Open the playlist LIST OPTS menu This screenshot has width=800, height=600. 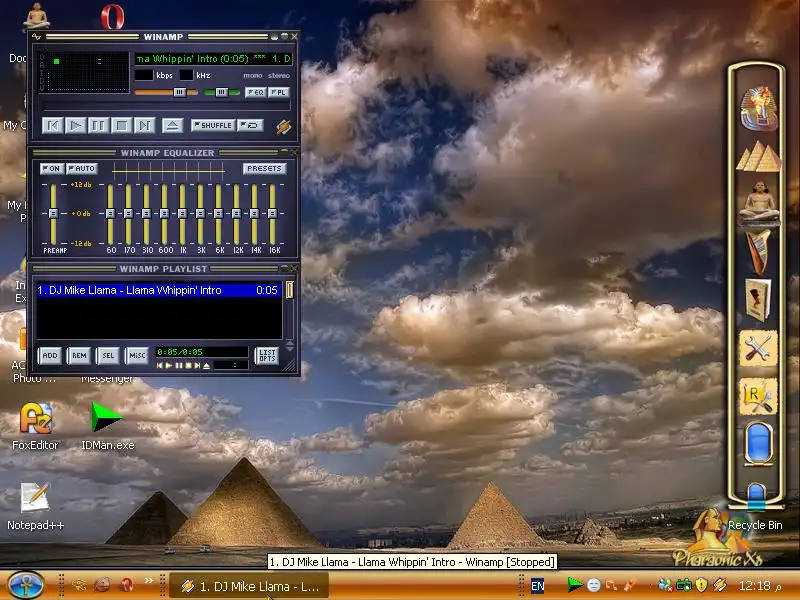pos(267,355)
